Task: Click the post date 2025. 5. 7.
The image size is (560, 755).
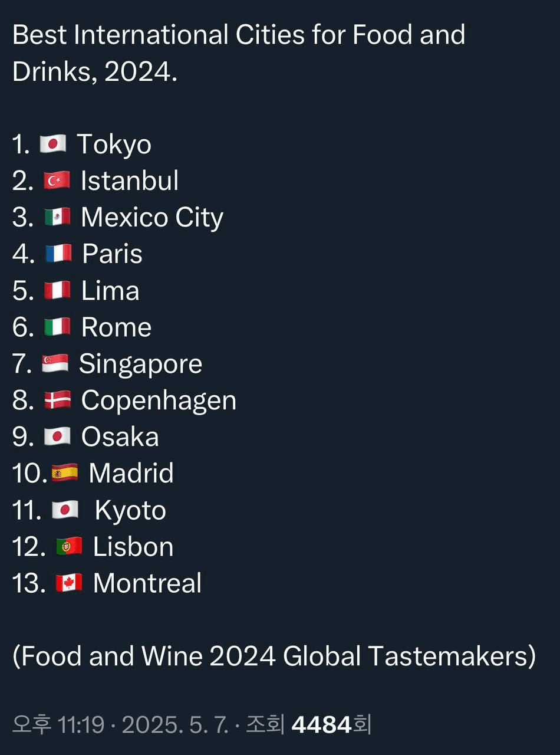Action: [175, 725]
